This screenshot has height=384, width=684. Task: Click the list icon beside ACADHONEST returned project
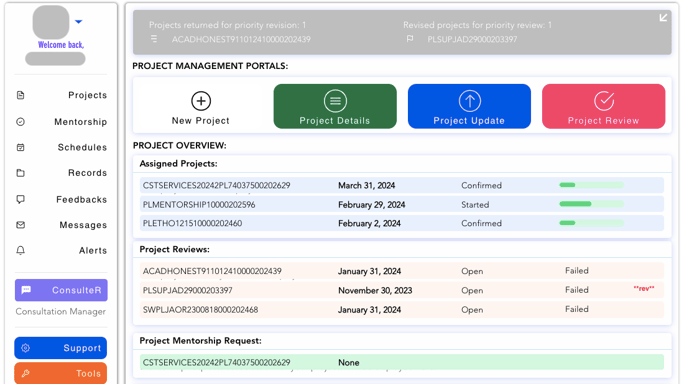click(154, 39)
